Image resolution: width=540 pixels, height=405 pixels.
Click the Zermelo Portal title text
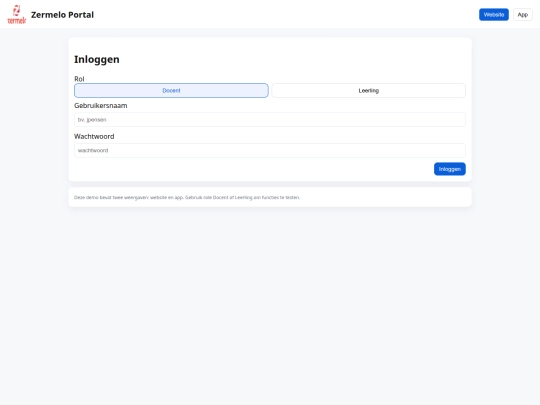[x=62, y=15]
